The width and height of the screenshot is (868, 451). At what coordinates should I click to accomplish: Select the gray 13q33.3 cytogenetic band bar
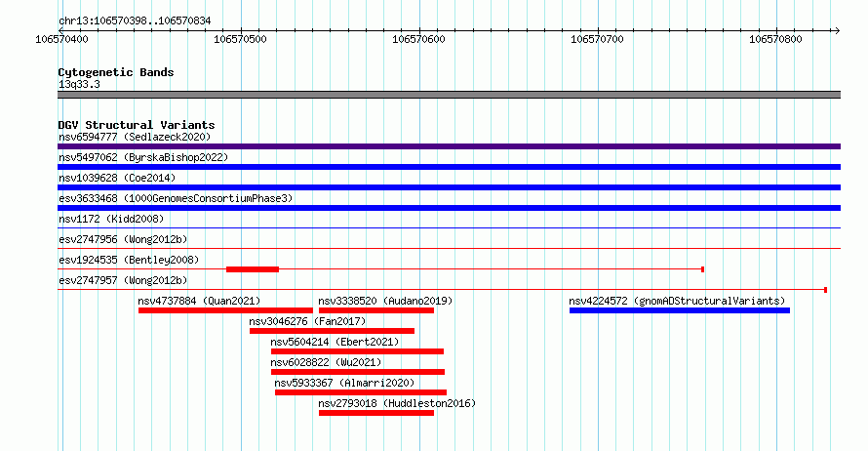449,95
